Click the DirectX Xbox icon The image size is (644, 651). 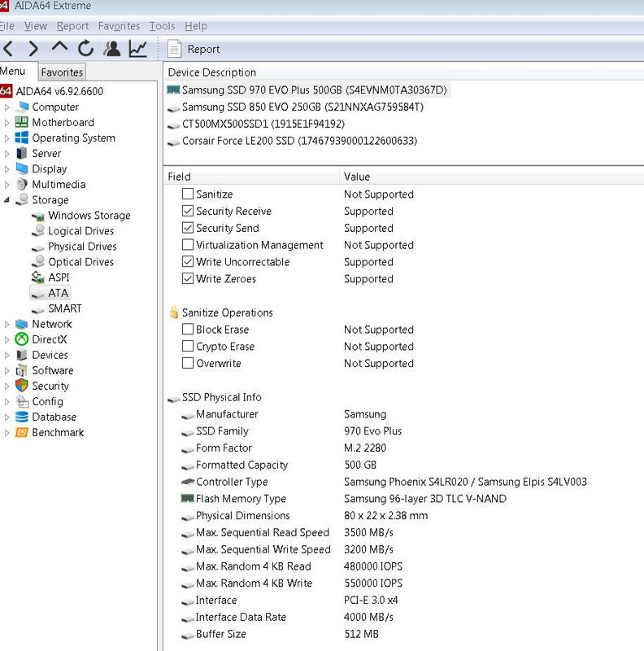[22, 339]
